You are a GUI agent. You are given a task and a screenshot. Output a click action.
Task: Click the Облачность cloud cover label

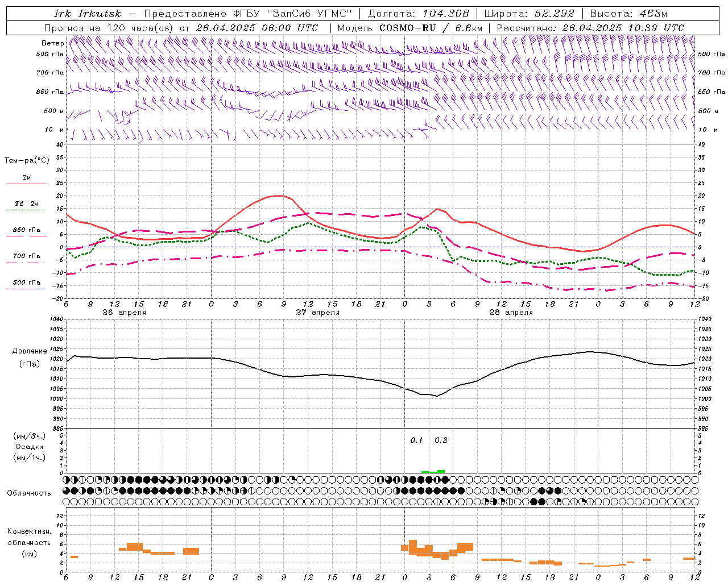tap(29, 493)
